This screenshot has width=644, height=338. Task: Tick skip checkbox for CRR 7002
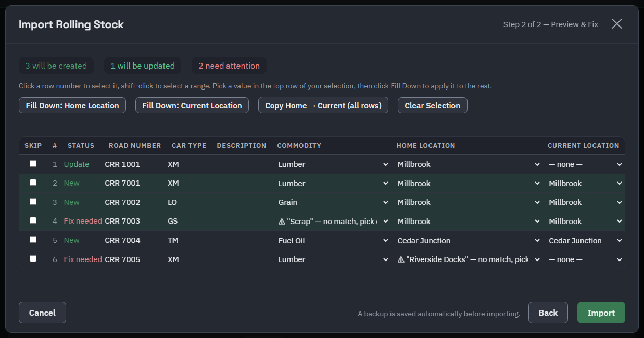[x=33, y=202]
